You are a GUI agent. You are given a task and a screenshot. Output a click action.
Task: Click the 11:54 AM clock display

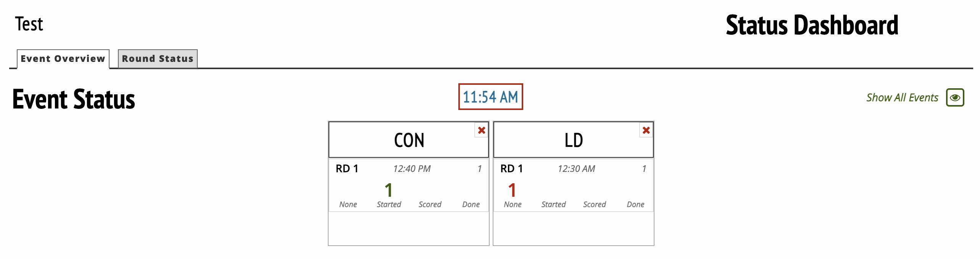pos(490,97)
